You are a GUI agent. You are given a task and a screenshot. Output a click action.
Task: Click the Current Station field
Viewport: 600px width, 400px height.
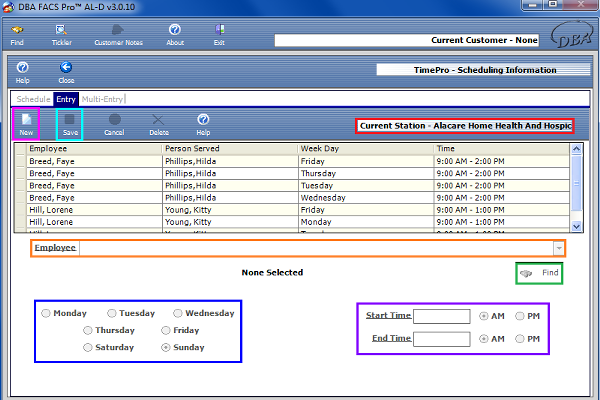click(x=465, y=126)
